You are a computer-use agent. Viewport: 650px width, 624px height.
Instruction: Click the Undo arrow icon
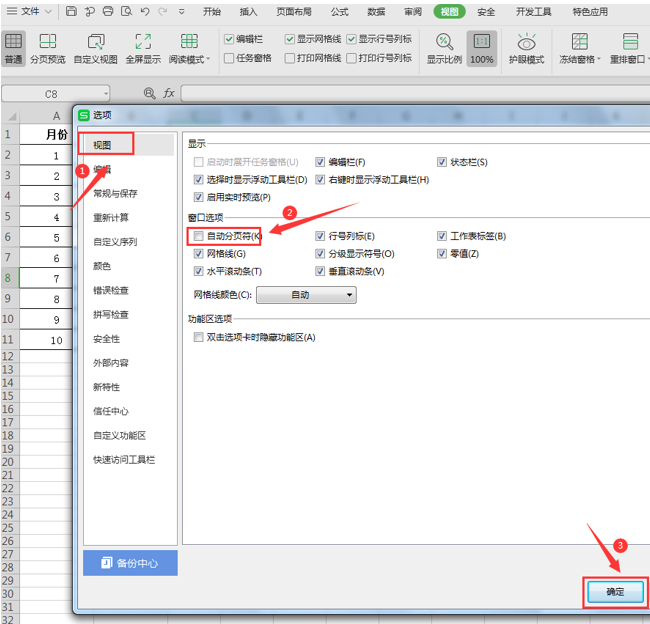(145, 12)
